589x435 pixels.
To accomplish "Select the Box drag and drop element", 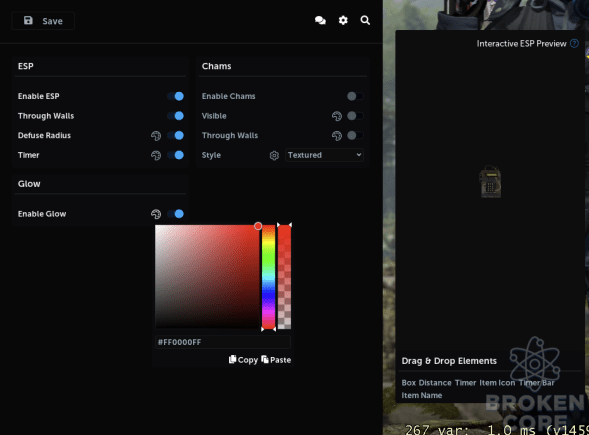I will click(409, 383).
